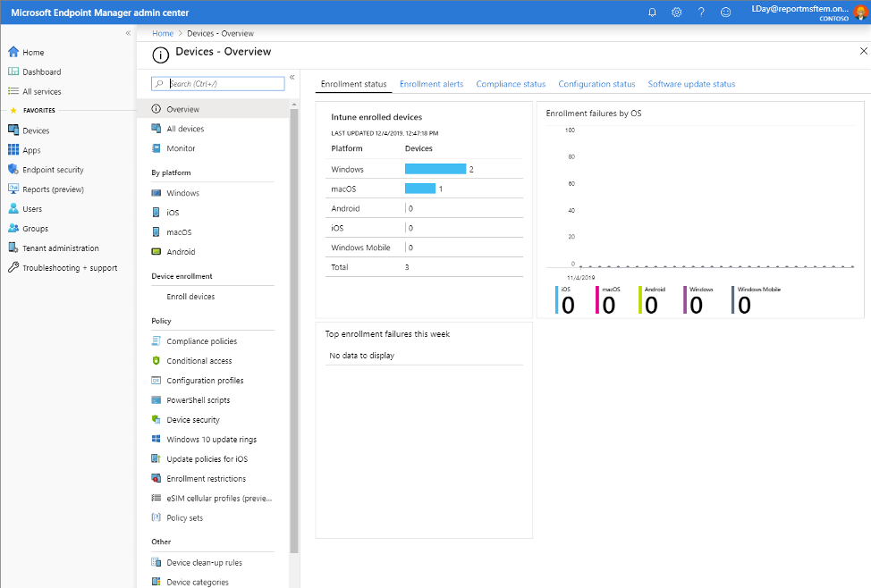Image resolution: width=871 pixels, height=588 pixels.
Task: Open Update policies for iOS
Action: point(207,458)
